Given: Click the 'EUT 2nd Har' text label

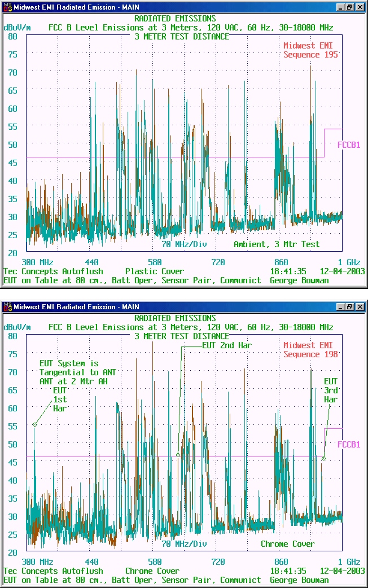Looking at the screenshot, I should (226, 345).
